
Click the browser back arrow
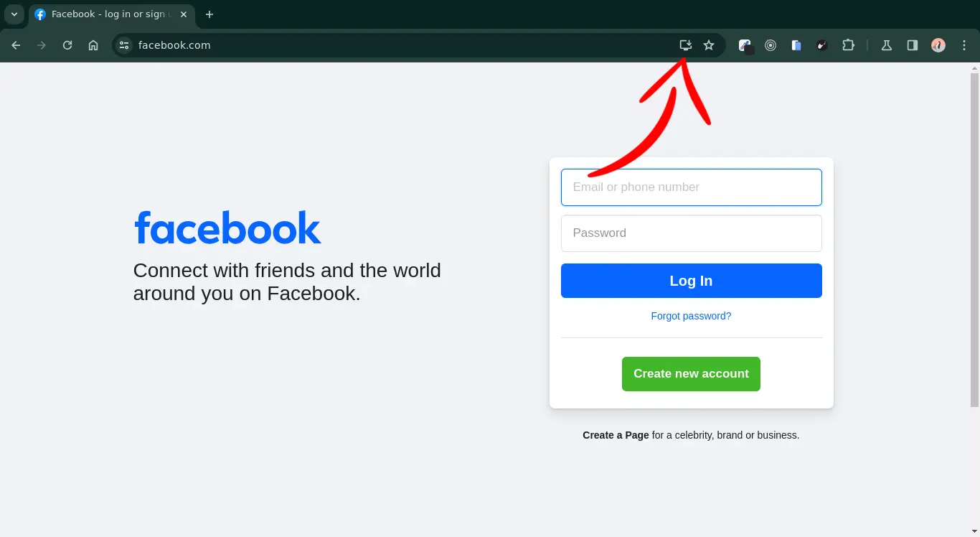tap(16, 45)
